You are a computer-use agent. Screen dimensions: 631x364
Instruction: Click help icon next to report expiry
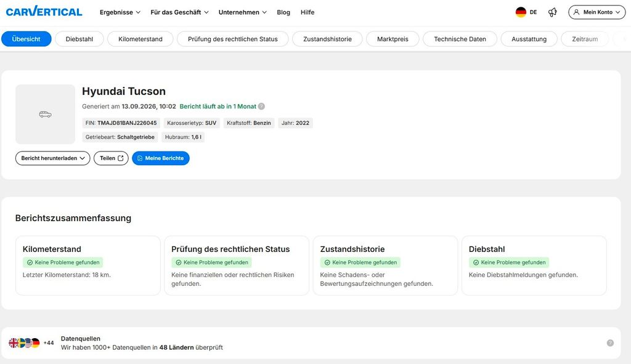261,107
